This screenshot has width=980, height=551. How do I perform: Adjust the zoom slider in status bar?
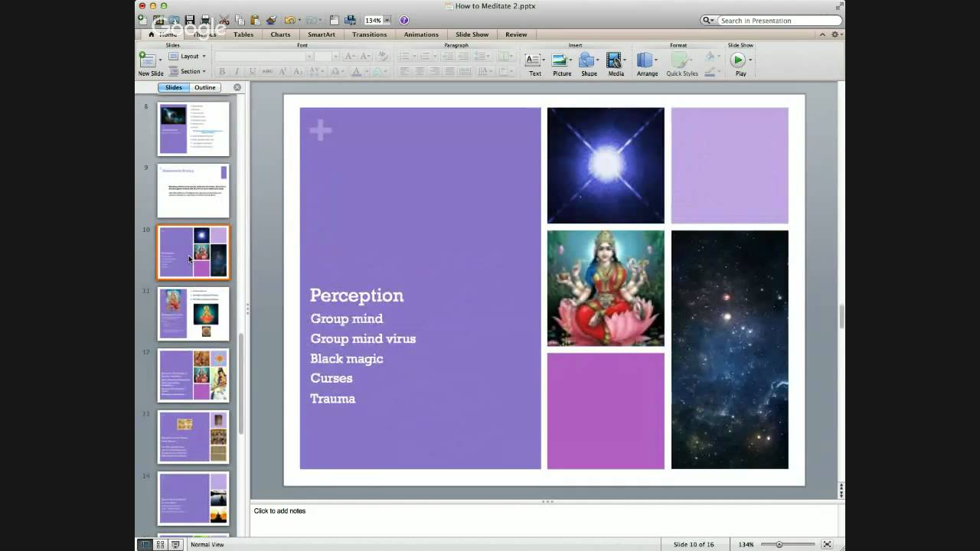coord(779,544)
